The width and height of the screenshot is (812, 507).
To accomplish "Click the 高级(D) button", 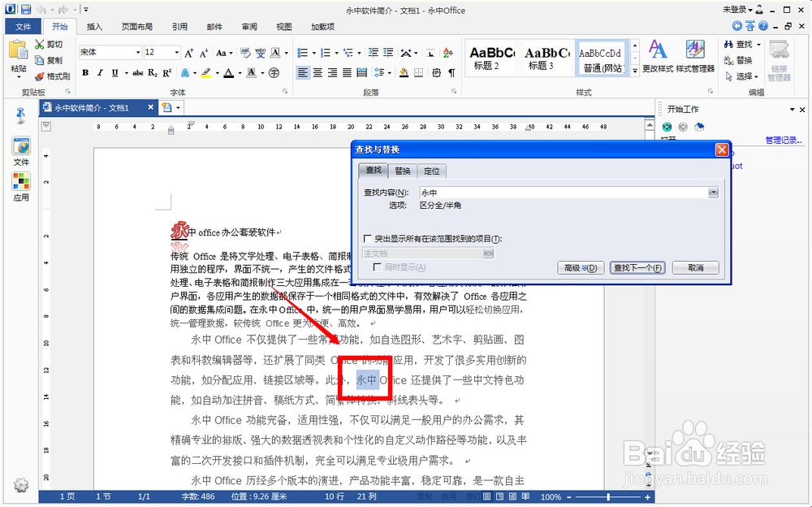I will (581, 267).
